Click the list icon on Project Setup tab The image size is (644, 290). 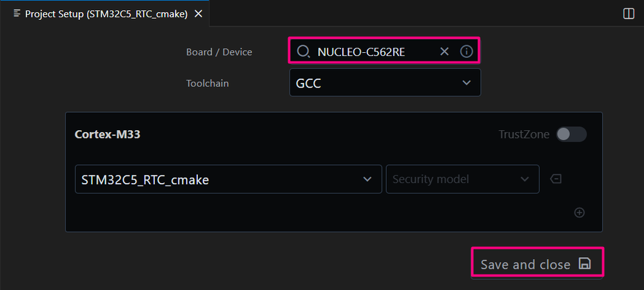tap(17, 14)
